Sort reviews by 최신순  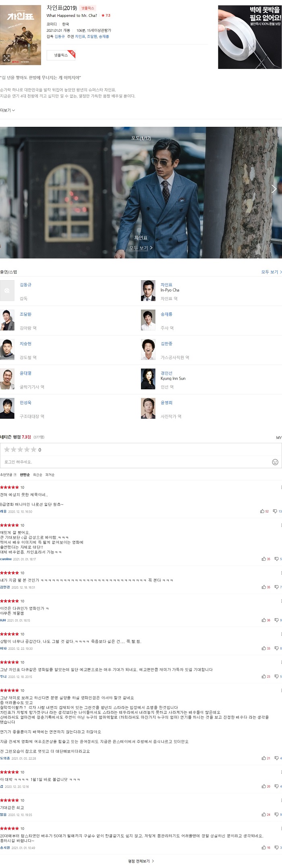point(37,475)
